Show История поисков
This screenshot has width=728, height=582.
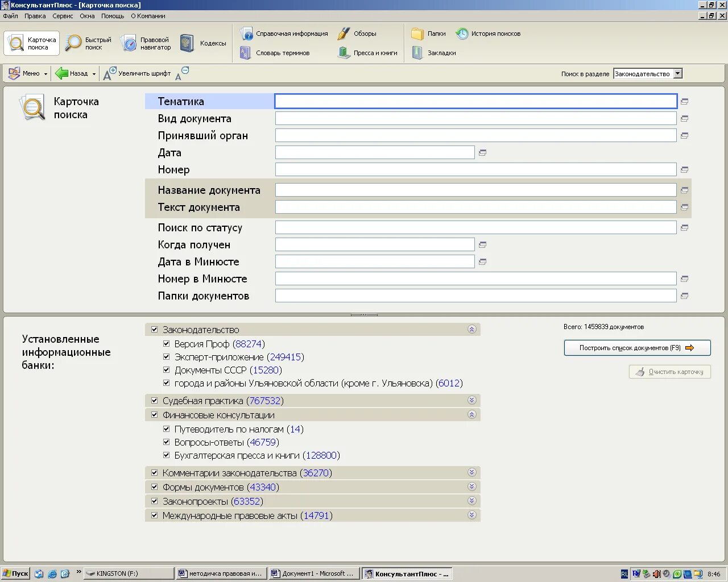tap(488, 34)
